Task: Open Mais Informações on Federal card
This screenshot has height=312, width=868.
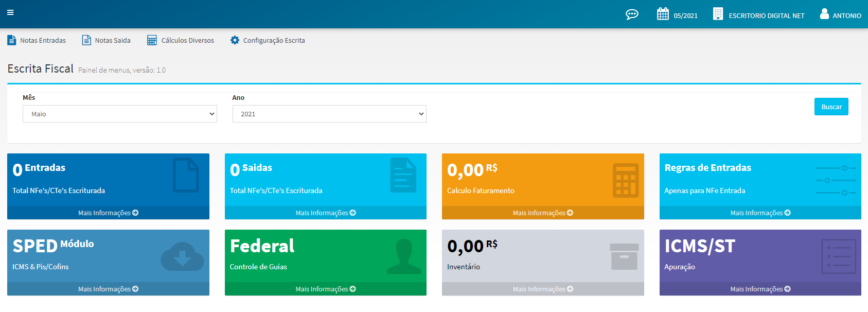Action: [326, 289]
